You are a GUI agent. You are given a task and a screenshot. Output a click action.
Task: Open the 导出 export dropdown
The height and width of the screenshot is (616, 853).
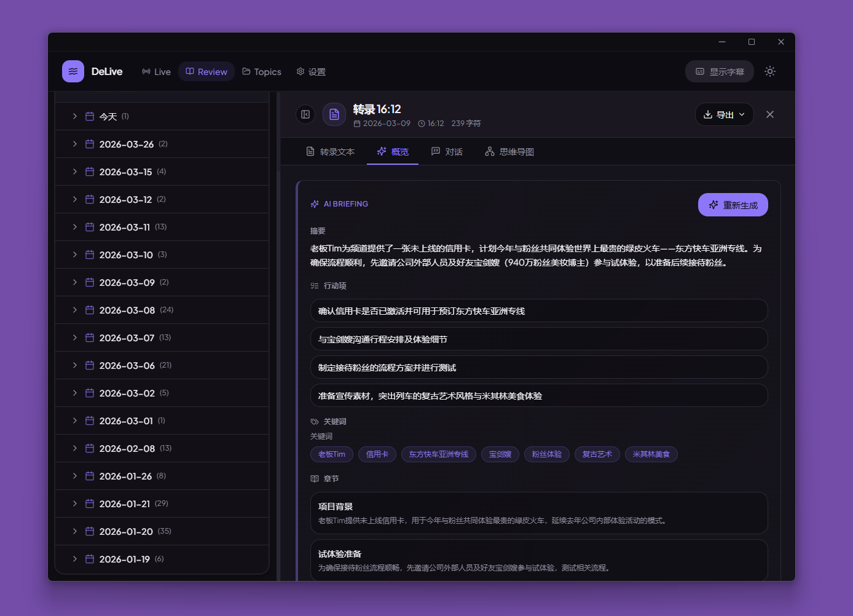pyautogui.click(x=724, y=114)
